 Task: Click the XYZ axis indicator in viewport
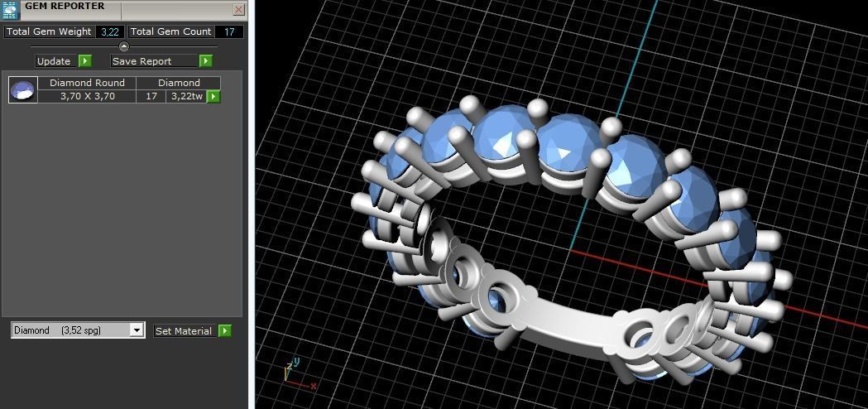pyautogui.click(x=299, y=373)
